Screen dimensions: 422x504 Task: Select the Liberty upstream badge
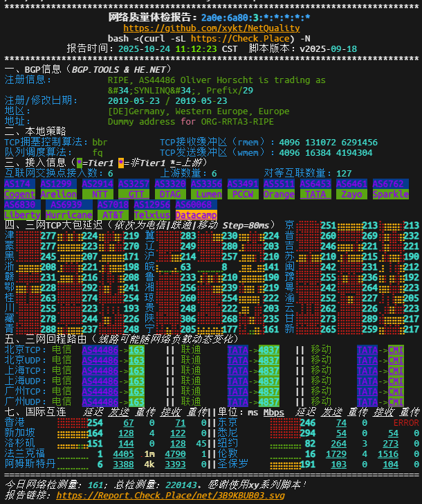(x=22, y=215)
